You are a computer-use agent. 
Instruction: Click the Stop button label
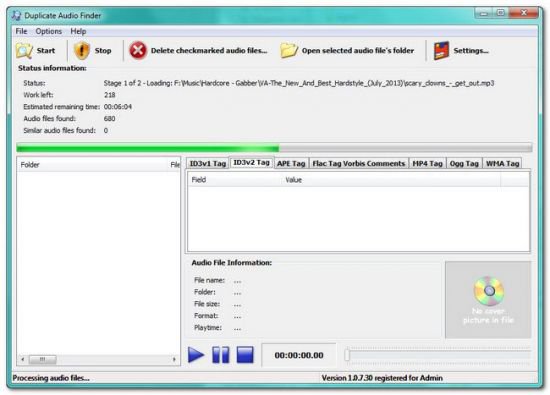[103, 51]
